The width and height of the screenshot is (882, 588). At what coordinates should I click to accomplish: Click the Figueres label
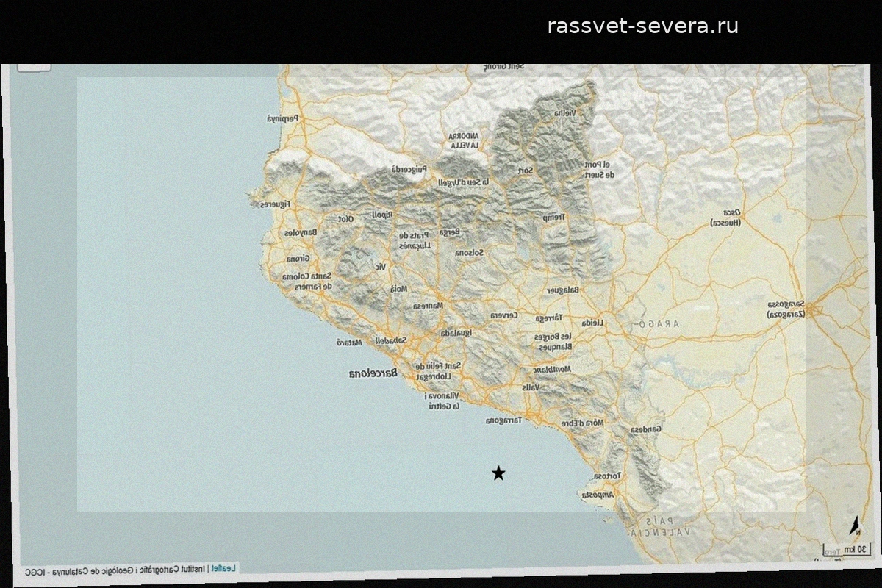275,204
